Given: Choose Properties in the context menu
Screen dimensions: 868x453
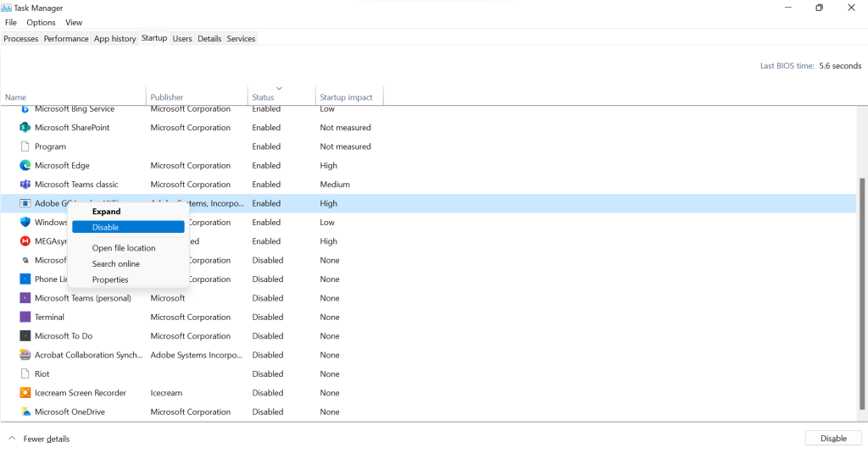Looking at the screenshot, I should 128,279.
